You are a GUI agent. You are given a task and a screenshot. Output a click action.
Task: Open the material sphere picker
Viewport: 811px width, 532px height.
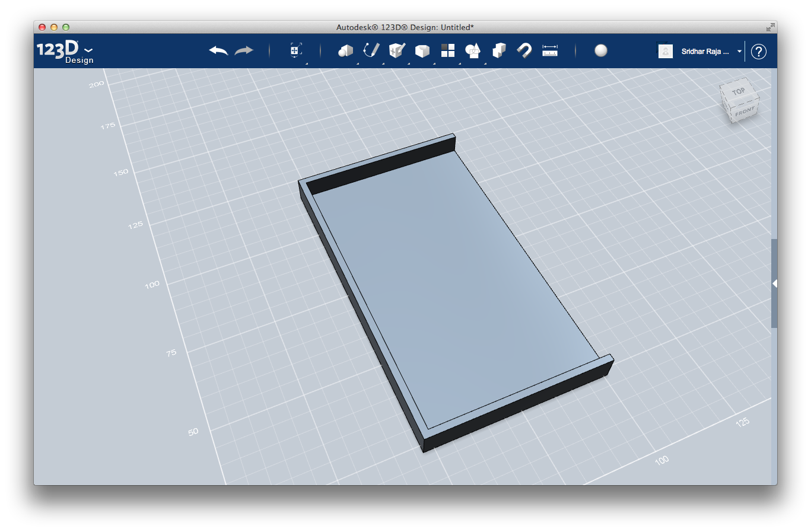pyautogui.click(x=601, y=51)
